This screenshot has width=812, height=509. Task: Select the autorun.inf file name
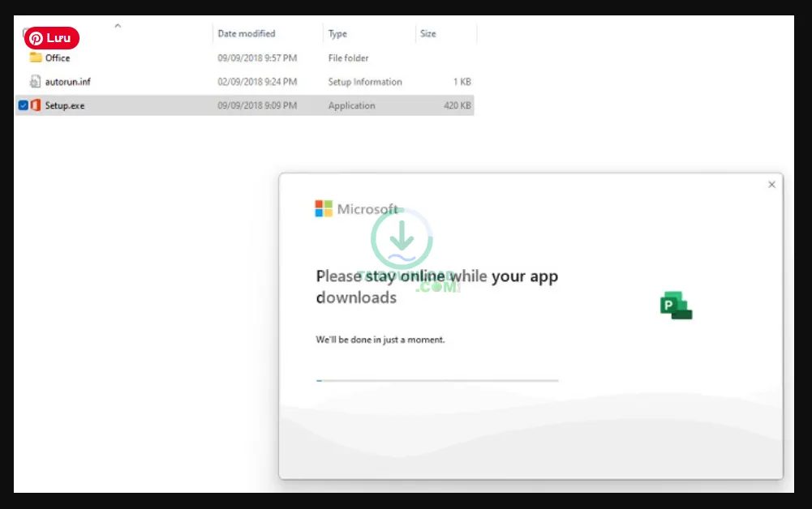[67, 82]
